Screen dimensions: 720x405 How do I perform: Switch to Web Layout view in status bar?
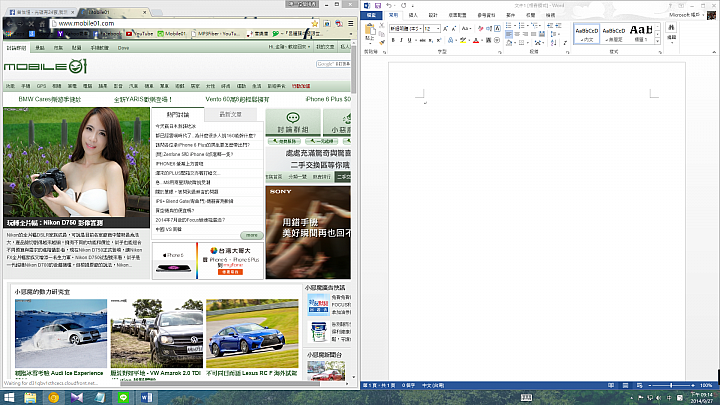[x=639, y=385]
